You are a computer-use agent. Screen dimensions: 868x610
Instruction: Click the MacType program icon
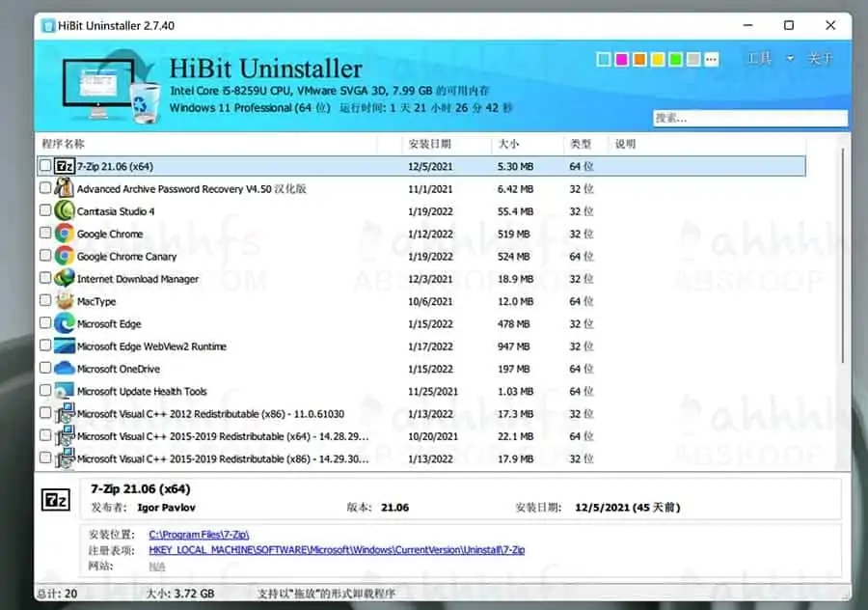(63, 301)
